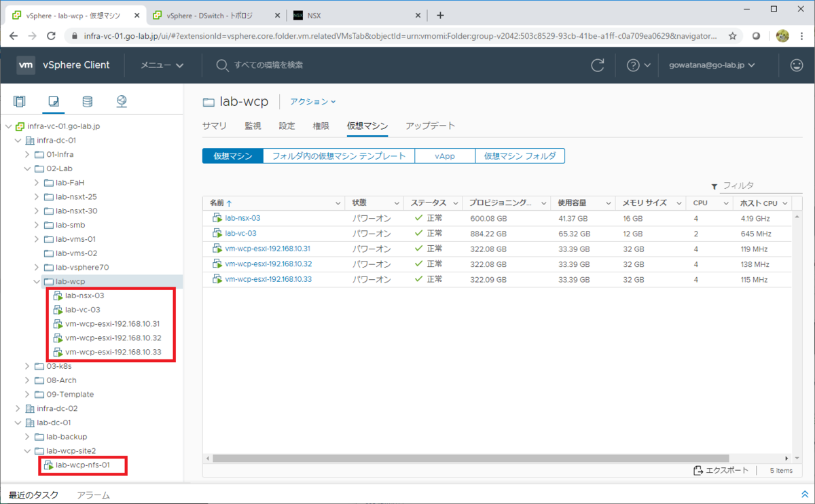Reload the browser page
This screenshot has width=815, height=504.
point(51,36)
